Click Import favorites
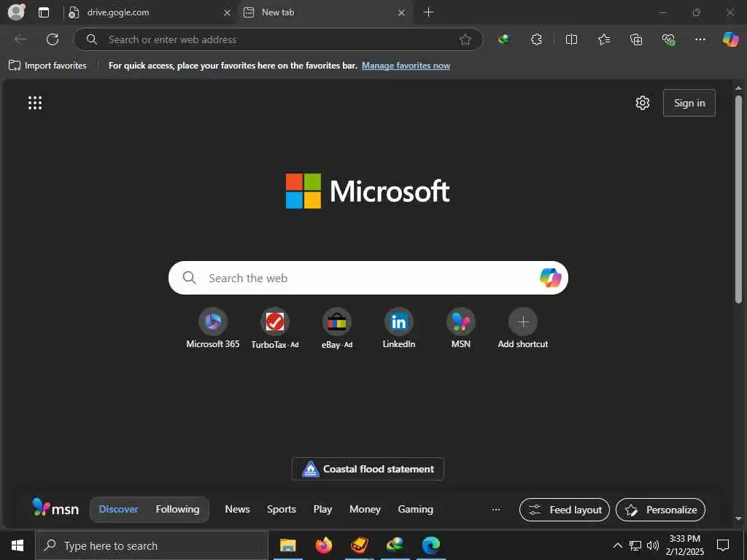Viewport: 747px width, 560px height. [x=47, y=66]
